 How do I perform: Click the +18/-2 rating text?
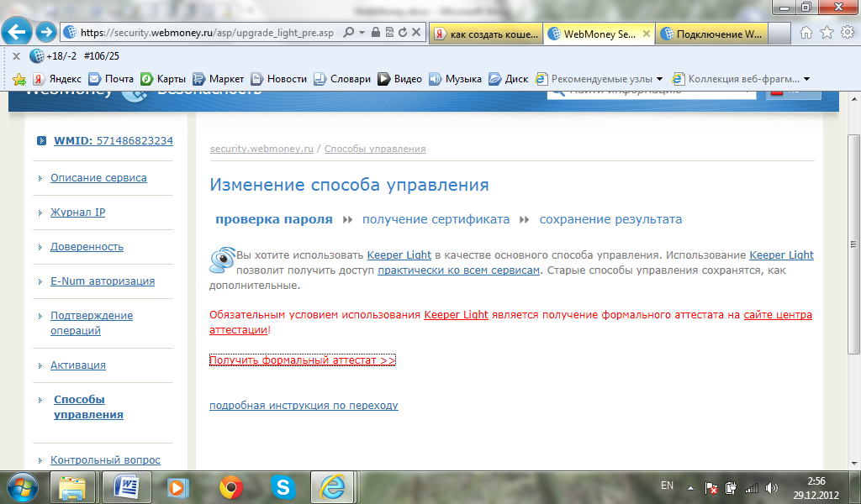[61, 56]
